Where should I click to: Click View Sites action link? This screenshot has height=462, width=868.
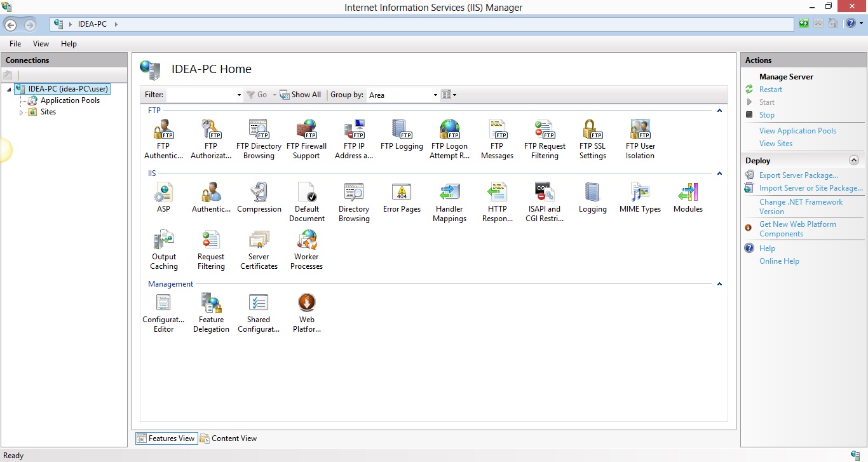point(776,144)
